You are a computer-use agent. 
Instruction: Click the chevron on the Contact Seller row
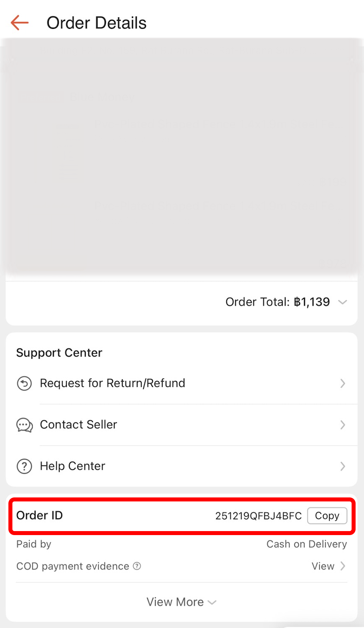pyautogui.click(x=342, y=425)
